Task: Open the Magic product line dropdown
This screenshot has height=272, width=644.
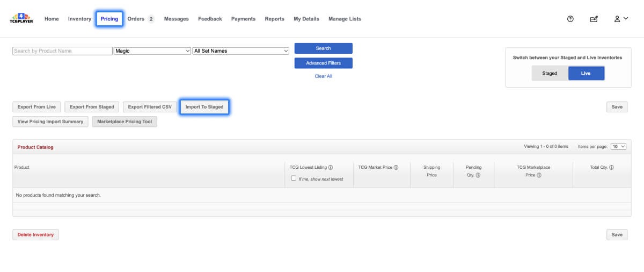Action: coord(152,51)
